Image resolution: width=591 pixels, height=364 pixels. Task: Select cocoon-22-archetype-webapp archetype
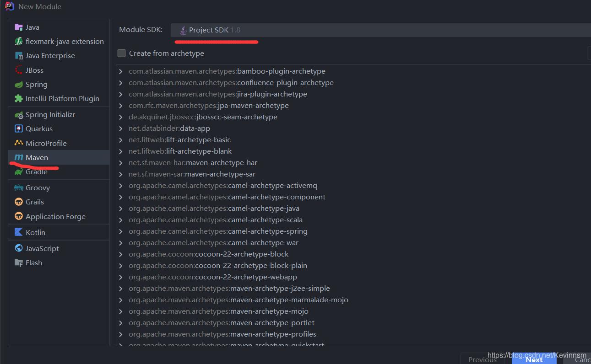[213, 277]
